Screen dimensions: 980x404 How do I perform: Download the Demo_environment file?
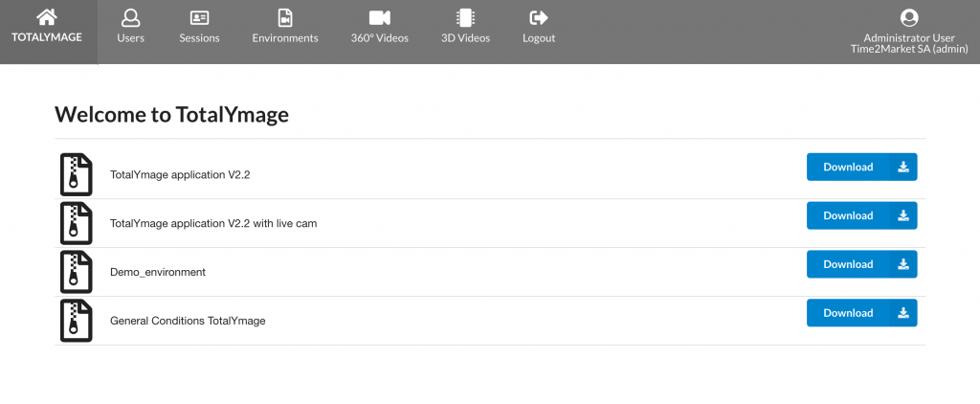pyautogui.click(x=862, y=264)
